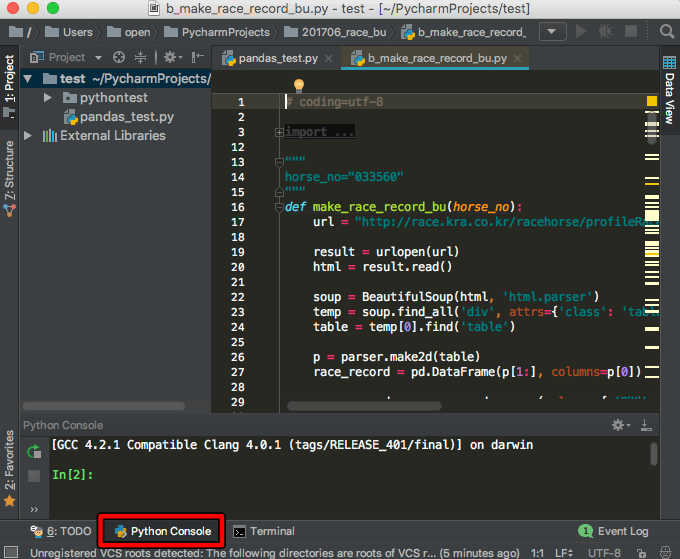This screenshot has height=559, width=680.
Task: Open the 1: Project side tab
Action: click(9, 86)
